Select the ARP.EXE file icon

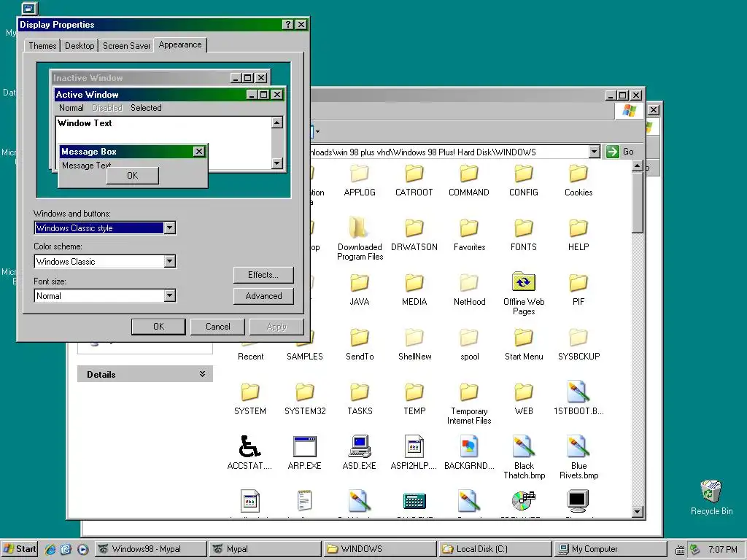tap(305, 447)
